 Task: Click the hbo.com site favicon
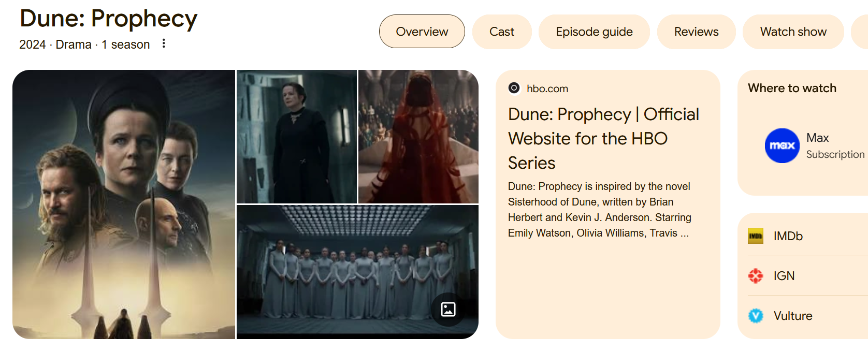514,88
